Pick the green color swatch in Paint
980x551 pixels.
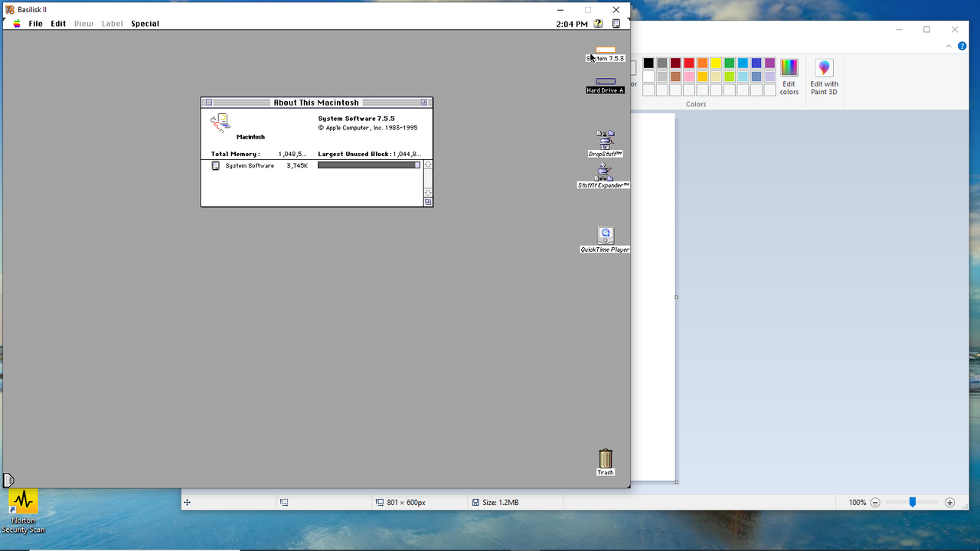(x=730, y=63)
